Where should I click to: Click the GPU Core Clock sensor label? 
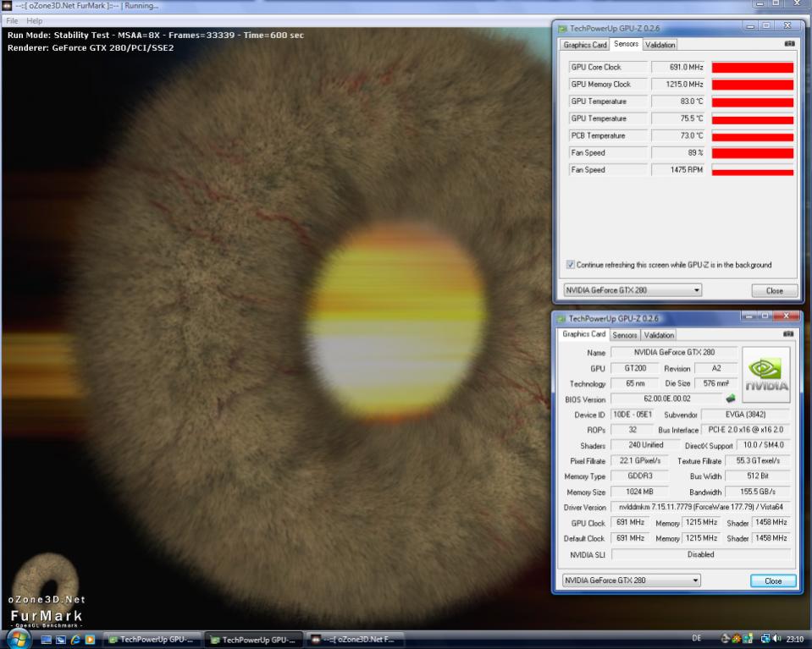[607, 68]
